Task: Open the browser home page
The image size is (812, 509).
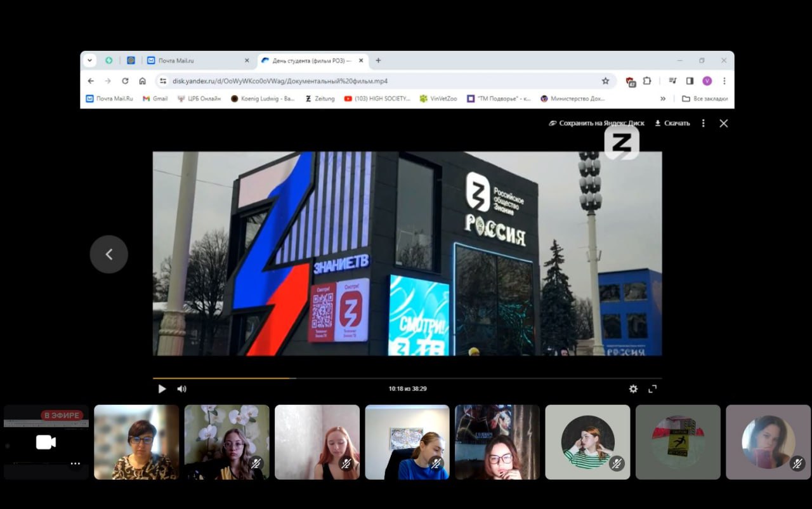Action: (142, 81)
